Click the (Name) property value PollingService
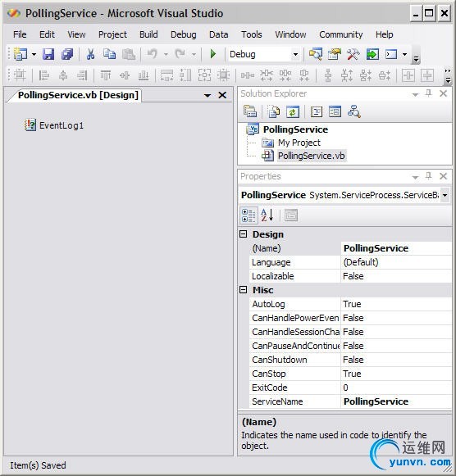 pos(396,248)
